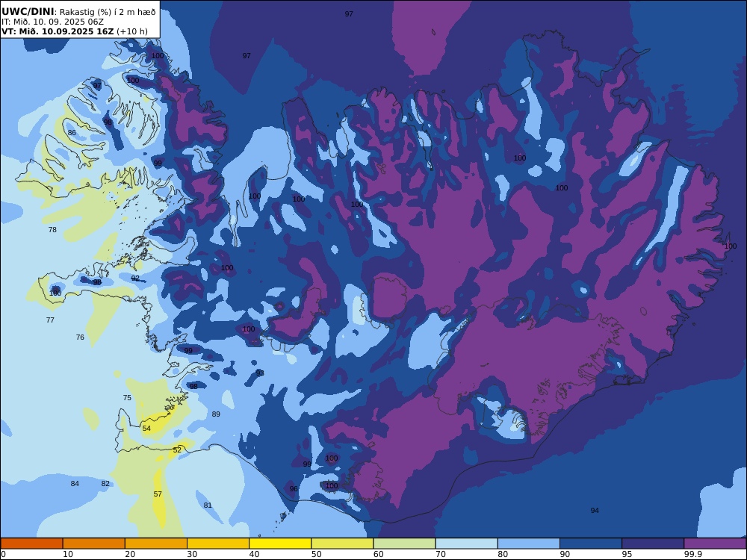Click the humidity value 57 offshore
Screen dimensions: 747x560
point(158,494)
